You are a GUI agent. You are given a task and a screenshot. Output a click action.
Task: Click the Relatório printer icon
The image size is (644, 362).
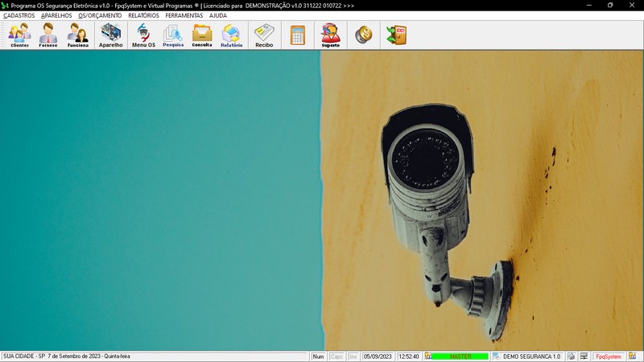click(x=231, y=35)
